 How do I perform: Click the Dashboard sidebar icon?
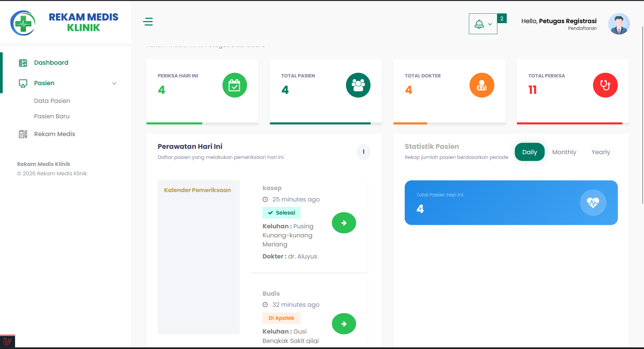pyautogui.click(x=23, y=63)
